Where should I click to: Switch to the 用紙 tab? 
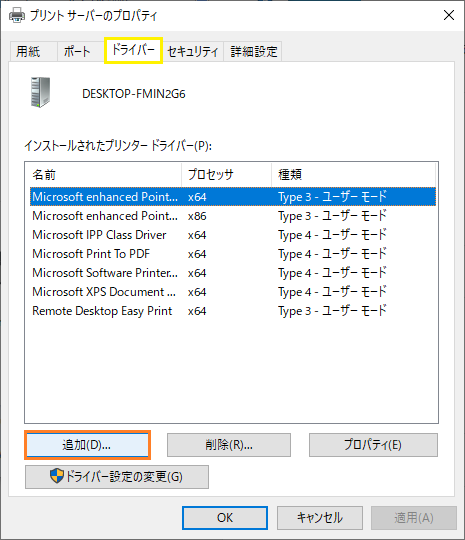[x=28, y=52]
